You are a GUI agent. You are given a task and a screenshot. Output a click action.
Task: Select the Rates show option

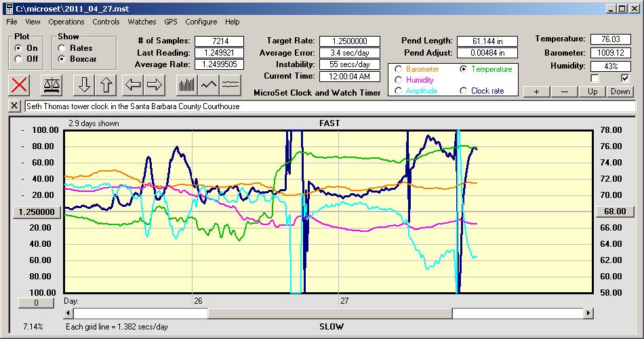tap(62, 48)
